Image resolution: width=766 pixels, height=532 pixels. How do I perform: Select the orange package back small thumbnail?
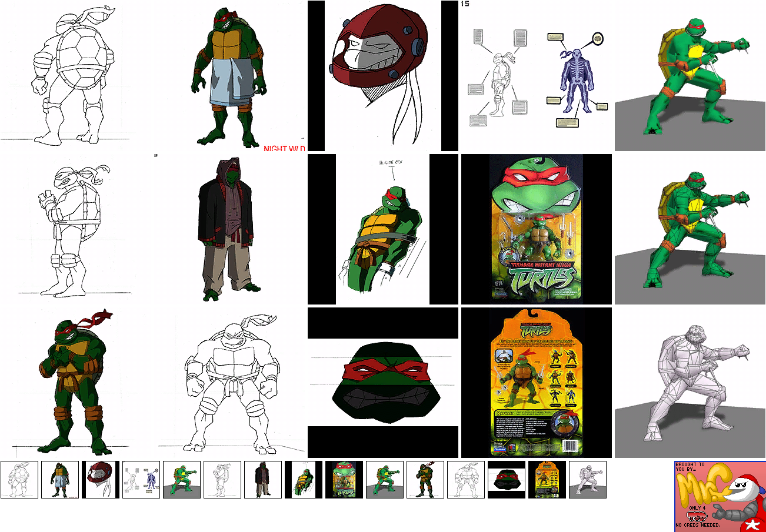click(547, 480)
